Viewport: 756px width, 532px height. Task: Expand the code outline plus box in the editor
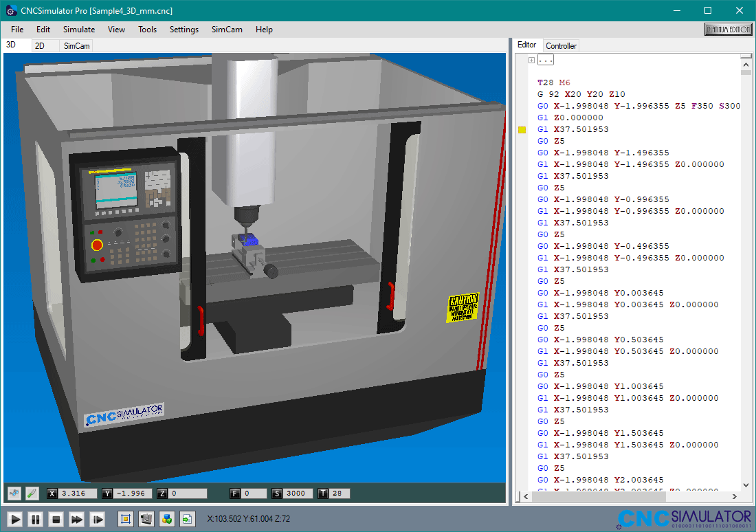click(x=531, y=60)
